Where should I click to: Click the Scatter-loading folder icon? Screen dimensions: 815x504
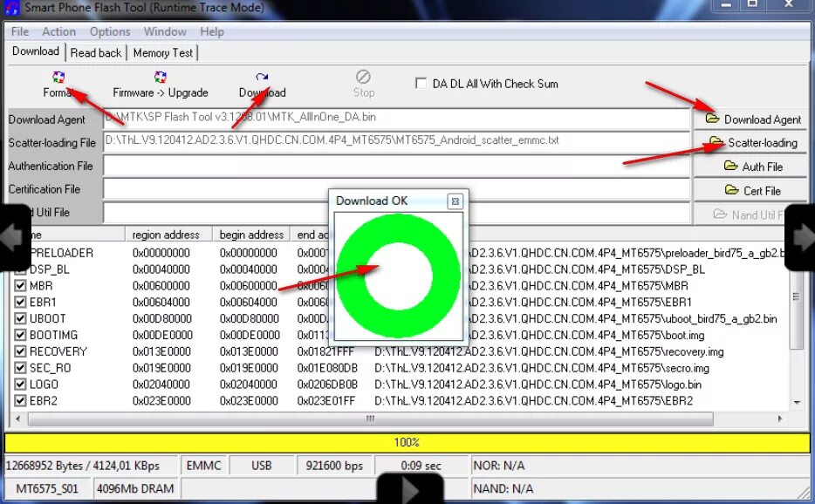tap(716, 142)
